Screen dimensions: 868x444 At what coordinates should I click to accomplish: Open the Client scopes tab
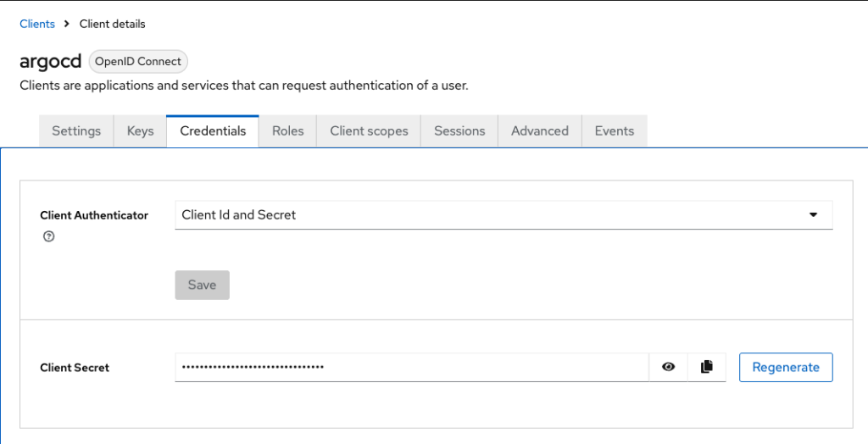[x=369, y=131]
